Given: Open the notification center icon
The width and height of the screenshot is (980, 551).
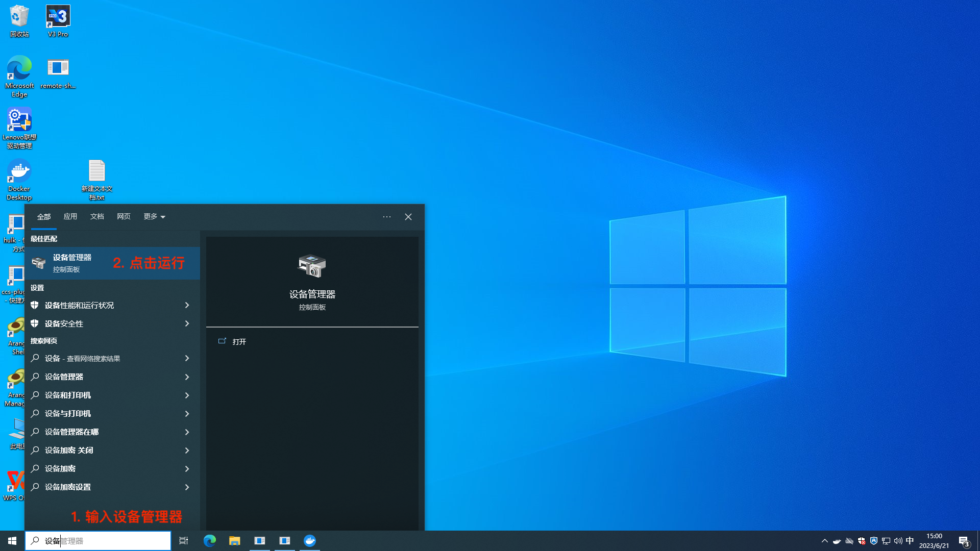Looking at the screenshot, I should [964, 541].
